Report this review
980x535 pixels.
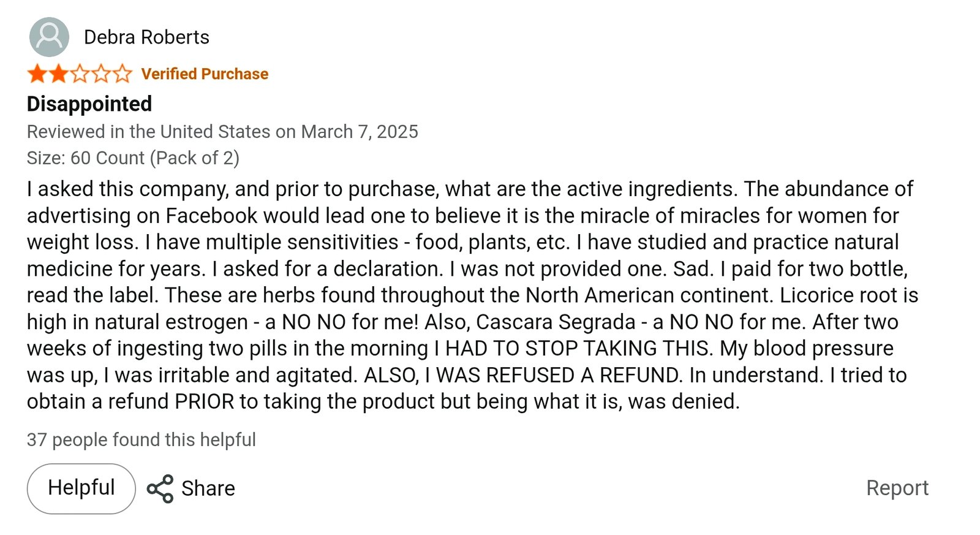[897, 488]
